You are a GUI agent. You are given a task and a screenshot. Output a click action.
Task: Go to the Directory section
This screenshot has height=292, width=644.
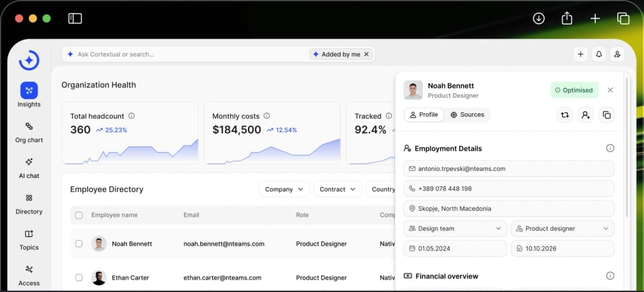point(29,204)
